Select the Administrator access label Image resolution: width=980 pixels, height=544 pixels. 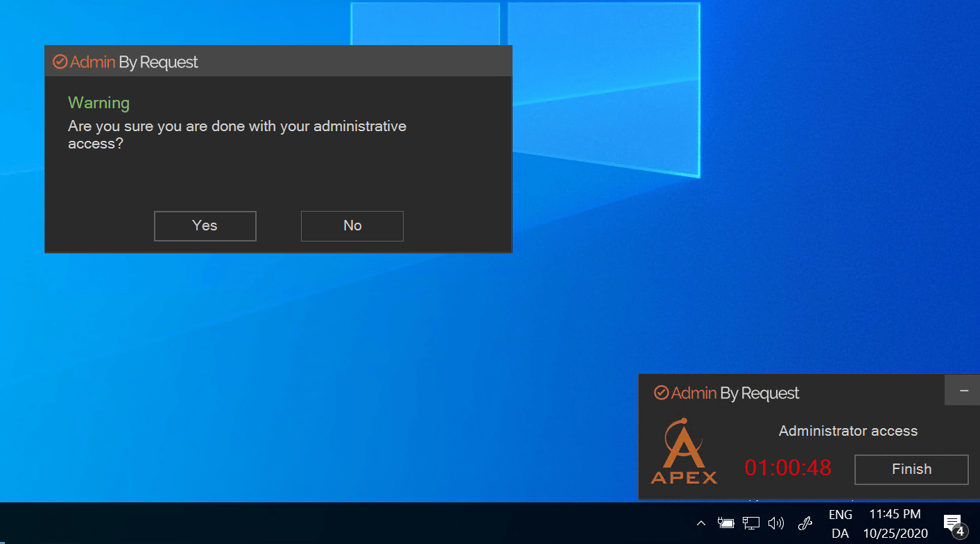point(848,430)
